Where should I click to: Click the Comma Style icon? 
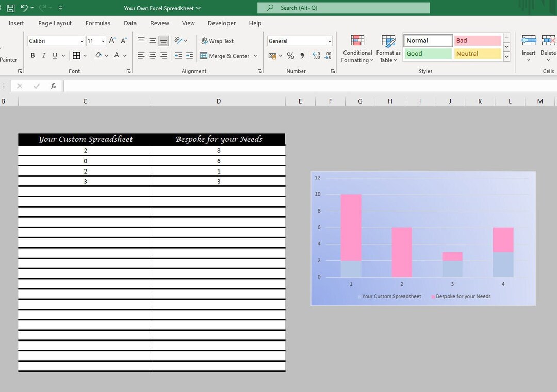point(302,55)
